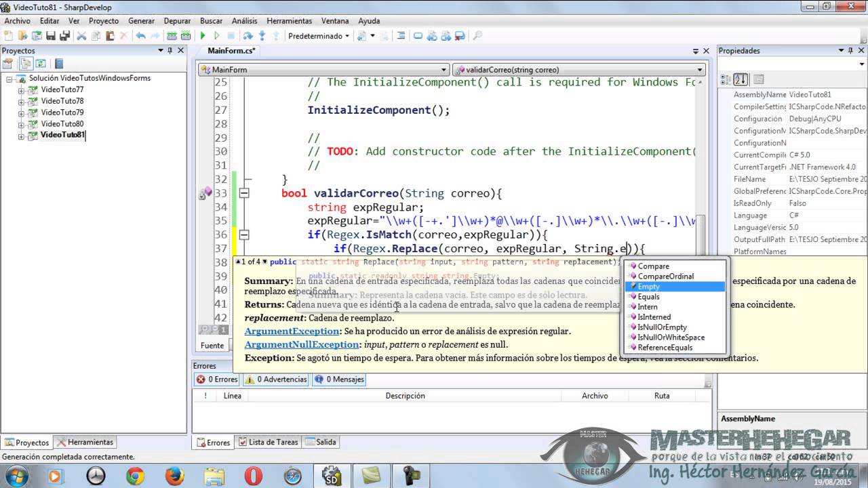Select CompareOrdinal in the autocomplete list
Image resolution: width=868 pixels, height=488 pixels.
(x=675, y=277)
